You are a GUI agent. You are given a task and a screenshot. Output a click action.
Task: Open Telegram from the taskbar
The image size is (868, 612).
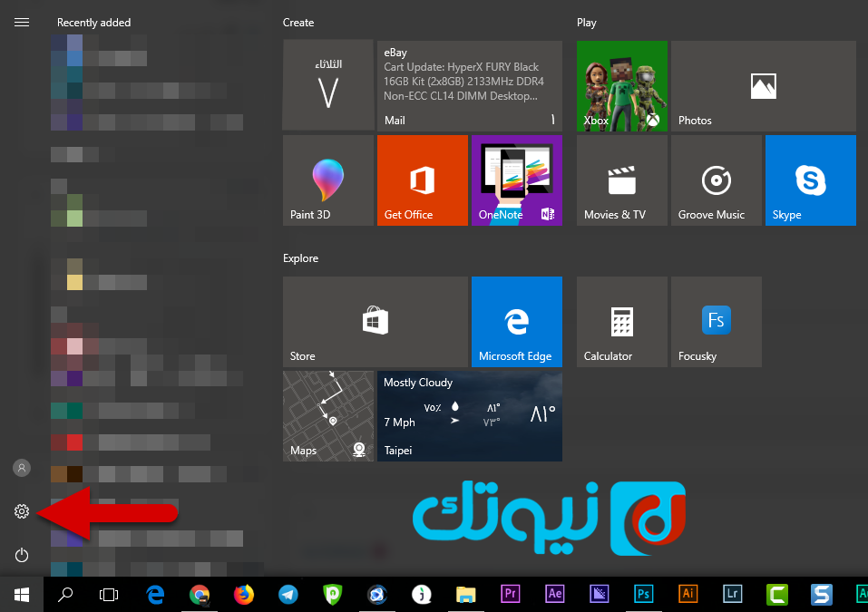(x=288, y=595)
